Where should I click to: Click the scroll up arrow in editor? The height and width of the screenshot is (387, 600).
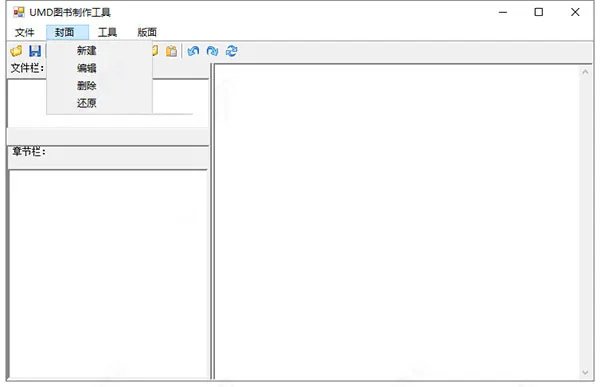pos(585,72)
